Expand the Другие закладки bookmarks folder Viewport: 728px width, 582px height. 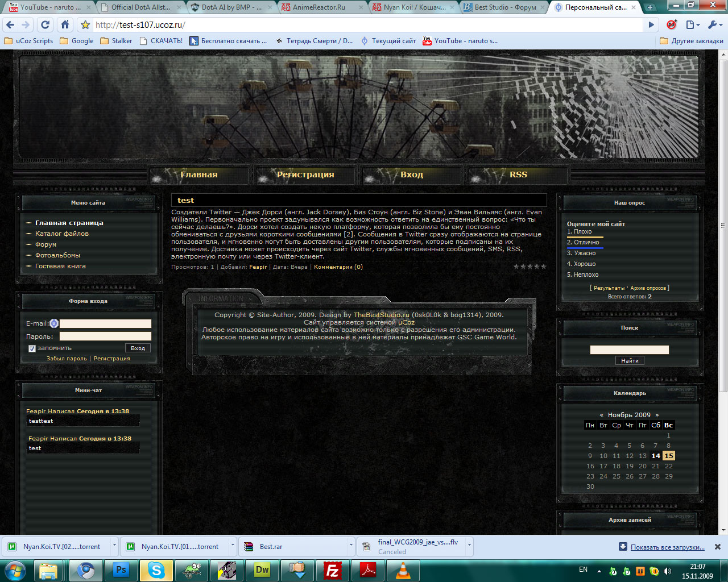(x=691, y=41)
